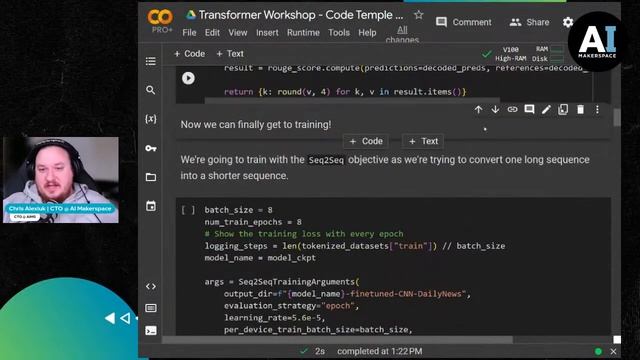Image resolution: width=640 pixels, height=360 pixels.
Task: Open the Tools menu
Action: 339,33
